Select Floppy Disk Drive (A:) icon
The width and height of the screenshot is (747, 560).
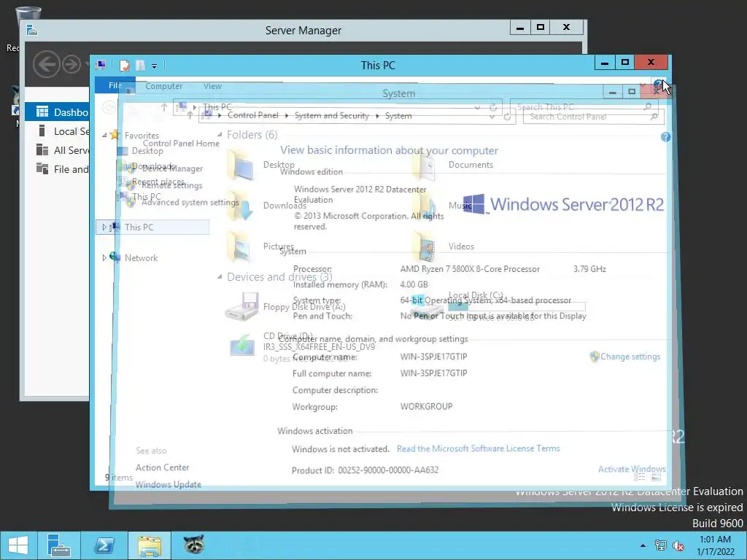click(x=241, y=306)
